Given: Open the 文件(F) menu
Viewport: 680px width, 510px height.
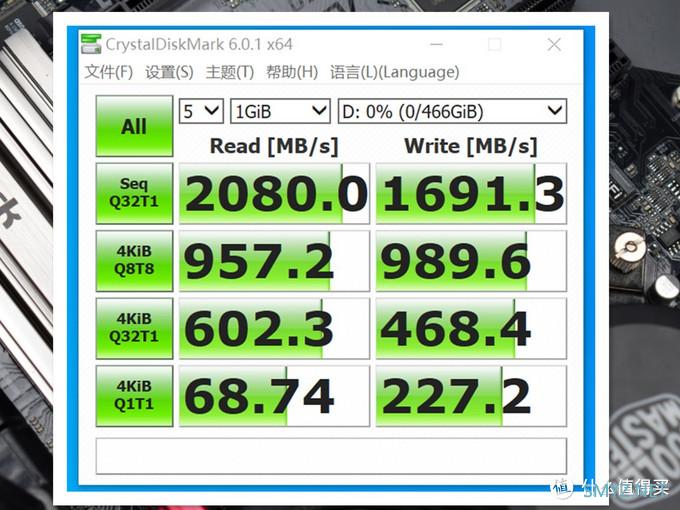Looking at the screenshot, I should point(108,72).
